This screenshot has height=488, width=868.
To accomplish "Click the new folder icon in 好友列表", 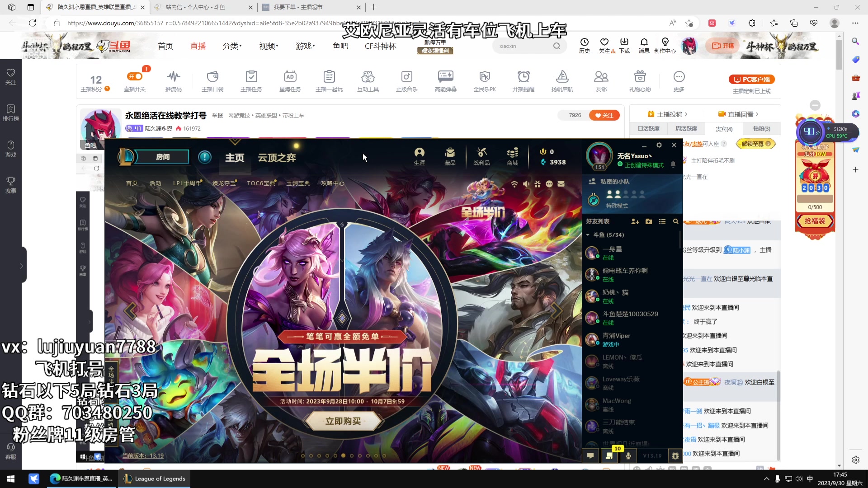I will click(649, 221).
